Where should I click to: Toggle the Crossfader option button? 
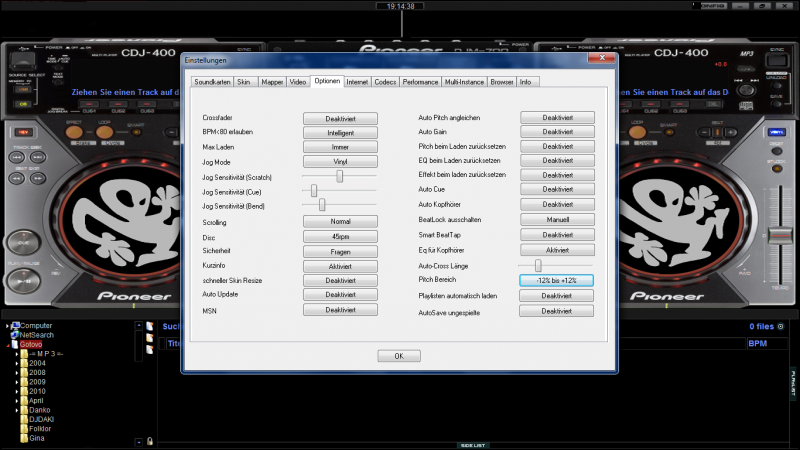[x=340, y=118]
